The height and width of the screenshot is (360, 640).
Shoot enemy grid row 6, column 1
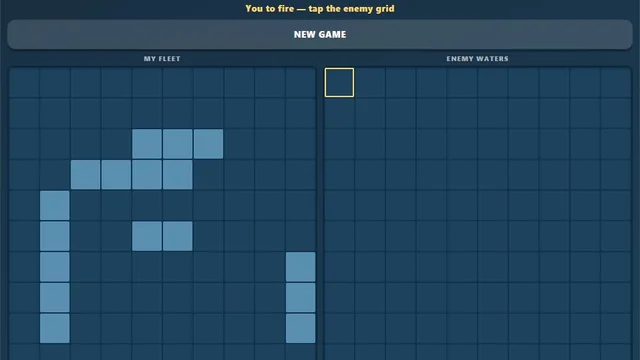pos(339,236)
